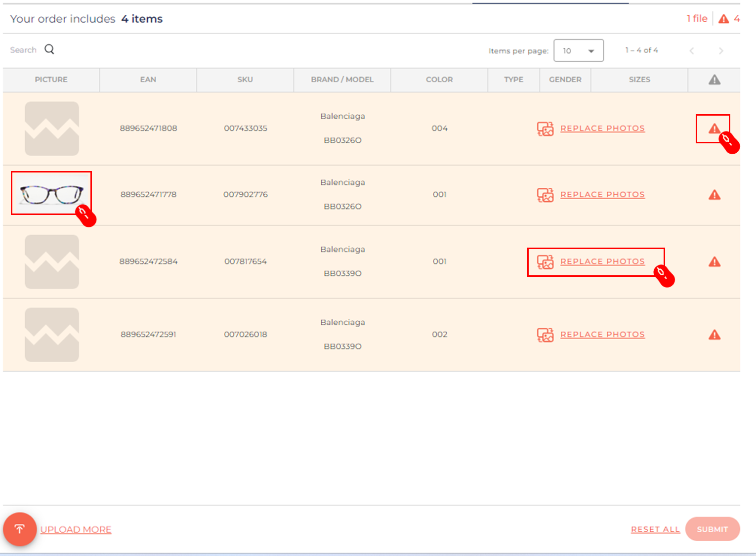Click the 1 file link
This screenshot has height=556, width=756.
click(x=697, y=19)
